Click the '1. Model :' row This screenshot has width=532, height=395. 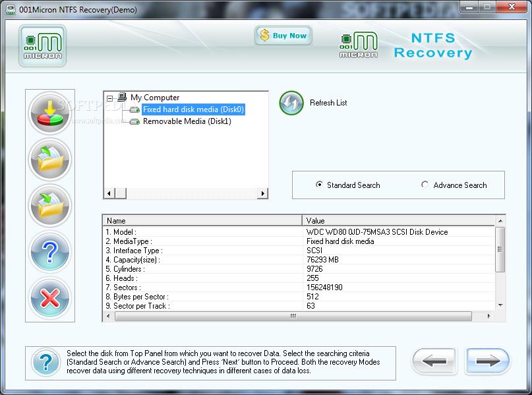[x=299, y=232]
